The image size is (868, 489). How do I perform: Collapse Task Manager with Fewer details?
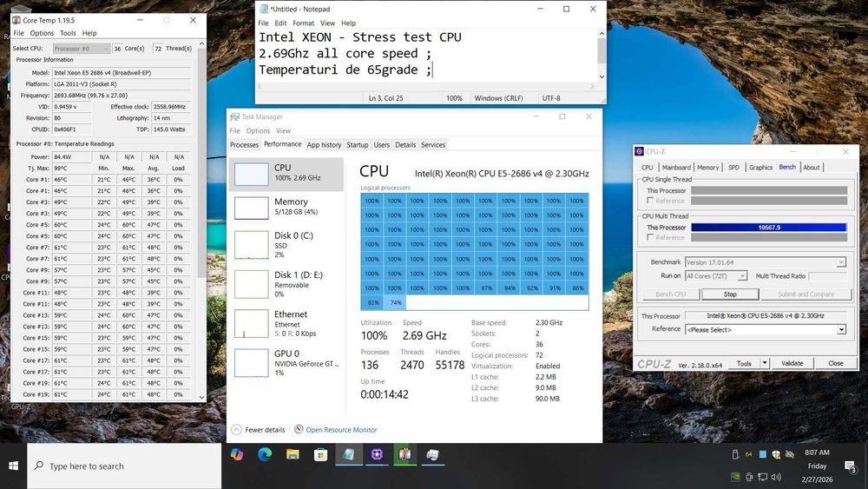point(258,430)
